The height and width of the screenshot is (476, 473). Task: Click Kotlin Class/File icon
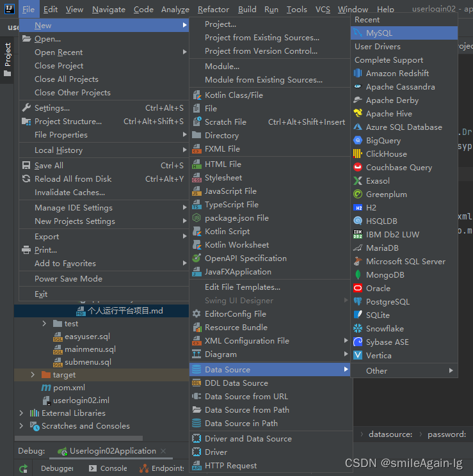click(x=197, y=95)
